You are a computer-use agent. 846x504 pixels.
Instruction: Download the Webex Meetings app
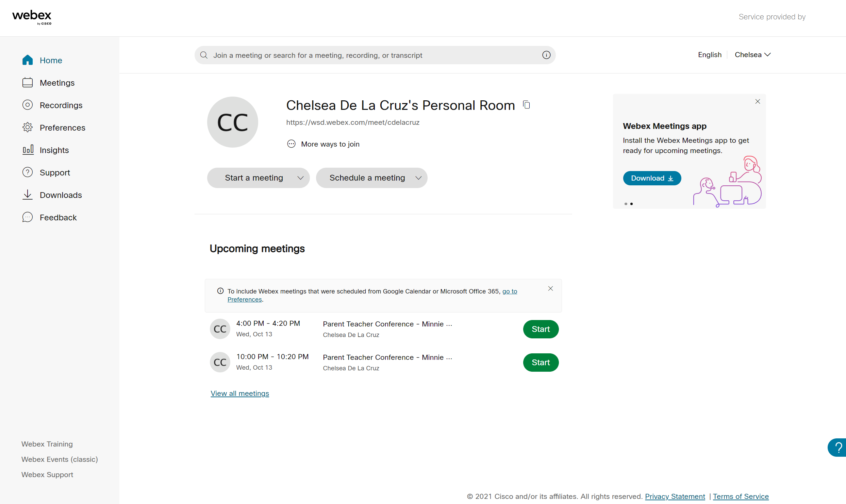coord(652,178)
